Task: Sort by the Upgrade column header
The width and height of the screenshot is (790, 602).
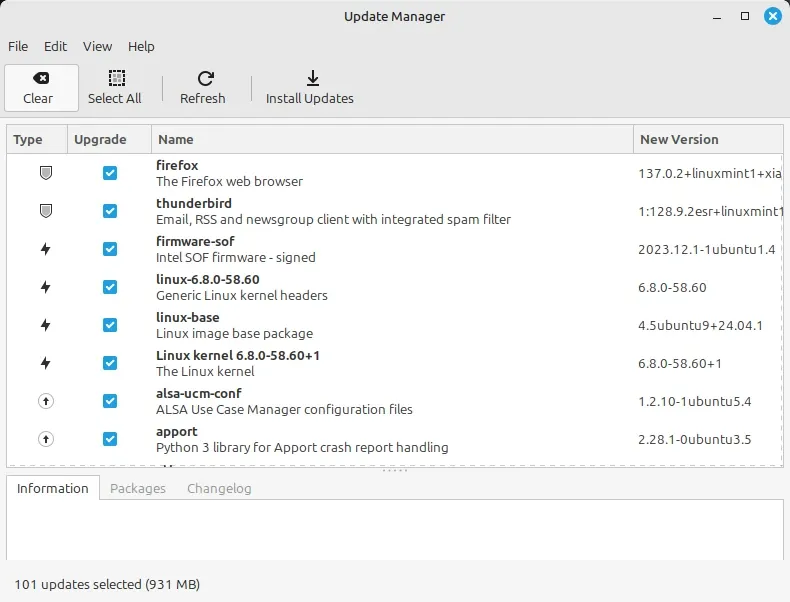Action: click(x=109, y=140)
